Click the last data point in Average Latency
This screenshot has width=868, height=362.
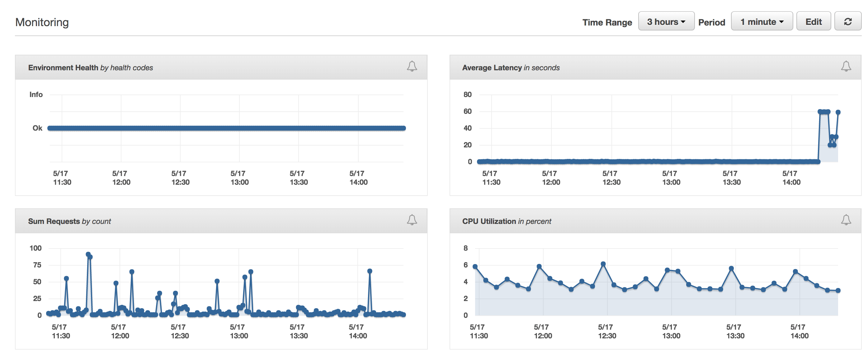(x=838, y=112)
